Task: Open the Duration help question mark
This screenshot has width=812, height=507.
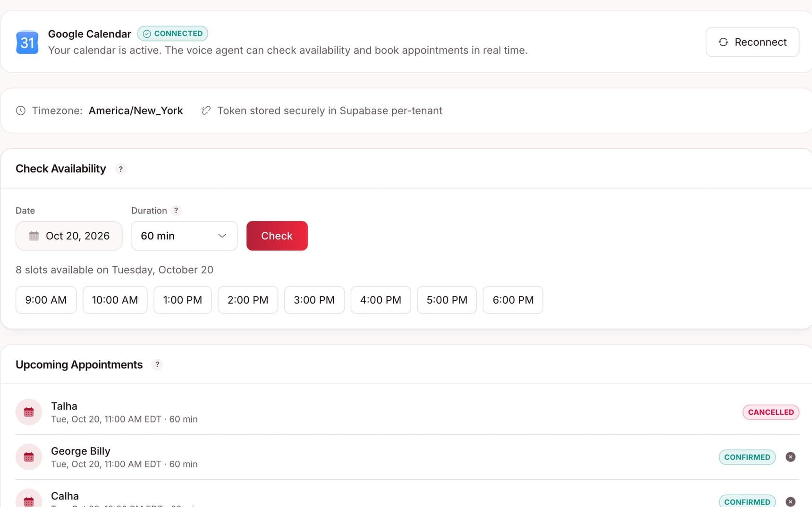Action: [x=176, y=211]
